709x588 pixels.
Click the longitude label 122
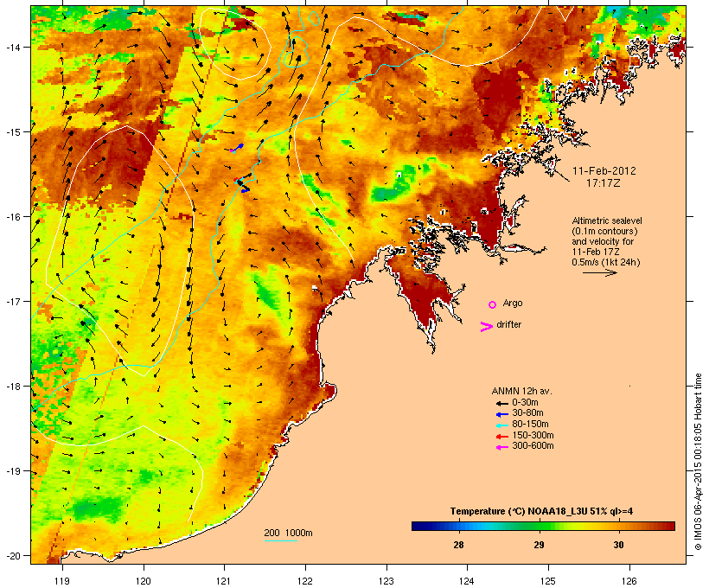coord(305,581)
